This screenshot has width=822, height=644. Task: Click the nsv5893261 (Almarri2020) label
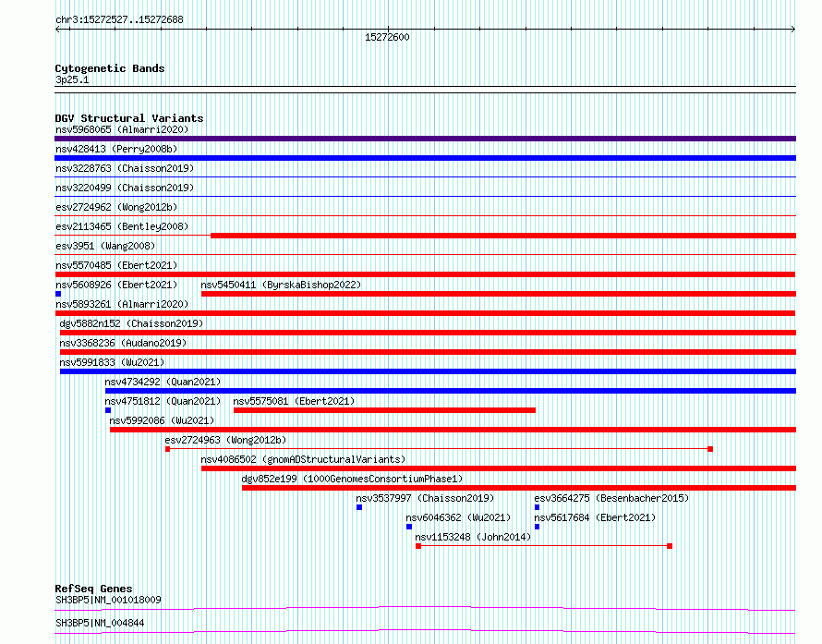(122, 304)
